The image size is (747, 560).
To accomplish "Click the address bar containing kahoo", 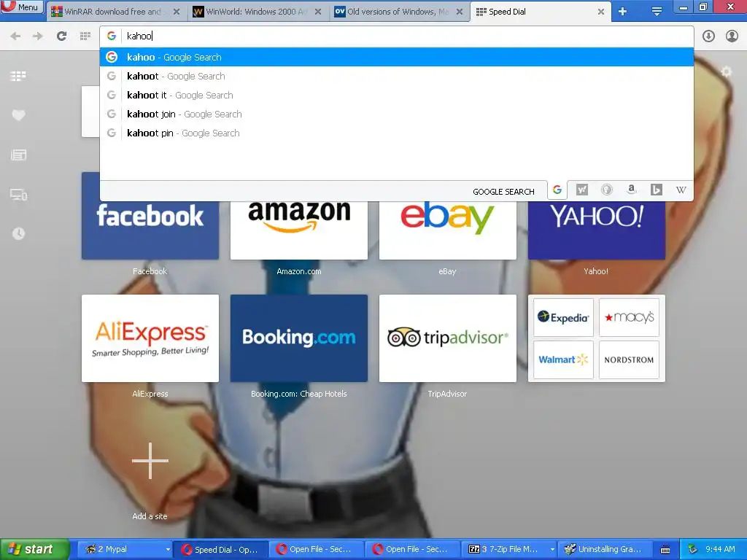I will tap(396, 36).
